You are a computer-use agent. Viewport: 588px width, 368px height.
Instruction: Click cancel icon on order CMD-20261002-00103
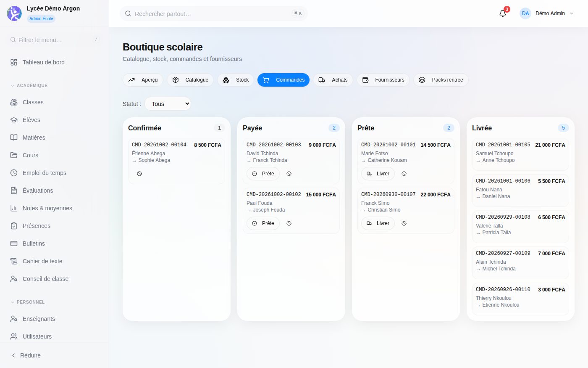pos(289,174)
